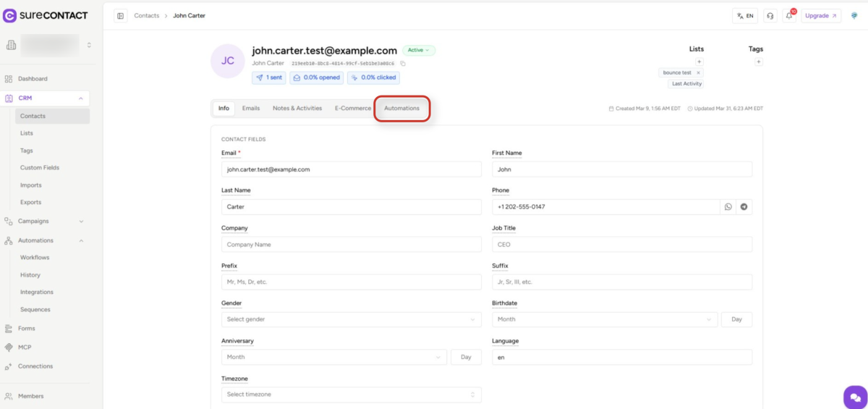
Task: Switch to the Notes & Activities tab
Action: point(297,109)
